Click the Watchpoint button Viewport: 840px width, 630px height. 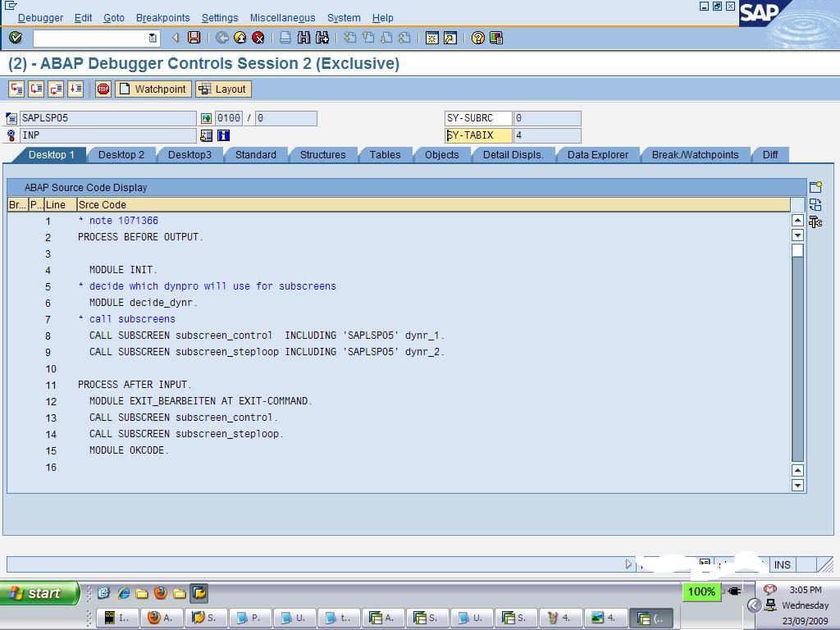pyautogui.click(x=153, y=89)
